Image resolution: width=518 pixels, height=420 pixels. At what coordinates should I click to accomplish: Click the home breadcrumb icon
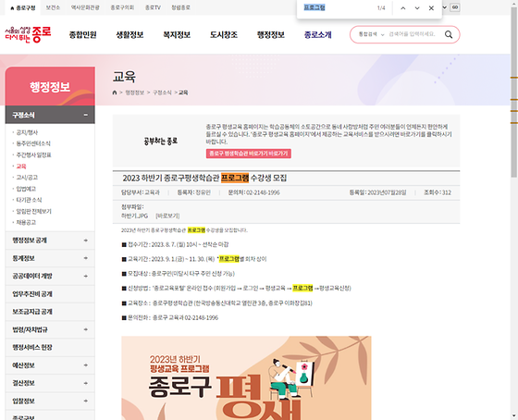tap(115, 93)
